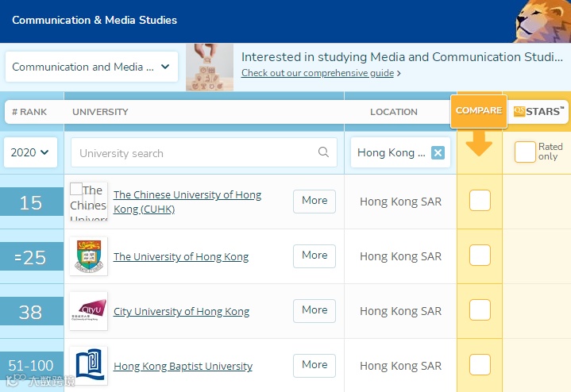
Task: Click the University of Hong Kong crest logo
Action: [x=88, y=256]
